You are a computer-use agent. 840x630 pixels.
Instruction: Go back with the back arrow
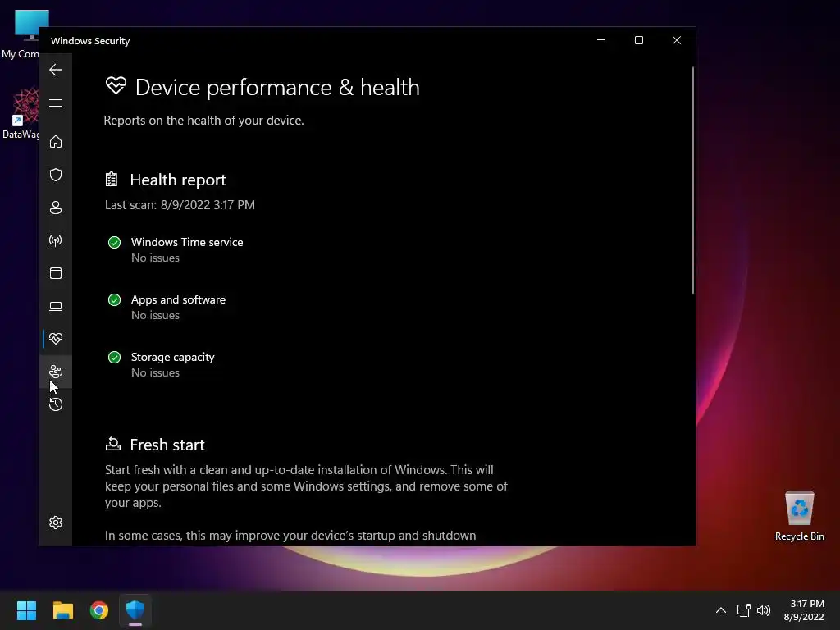click(56, 70)
